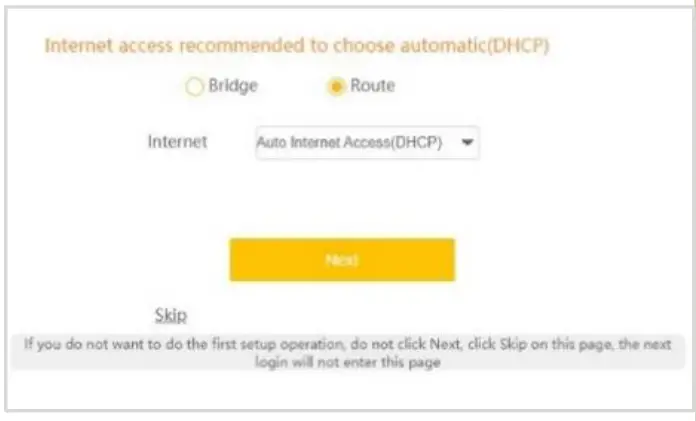
Task: Click the DHCP recommendation heading
Action: (298, 47)
